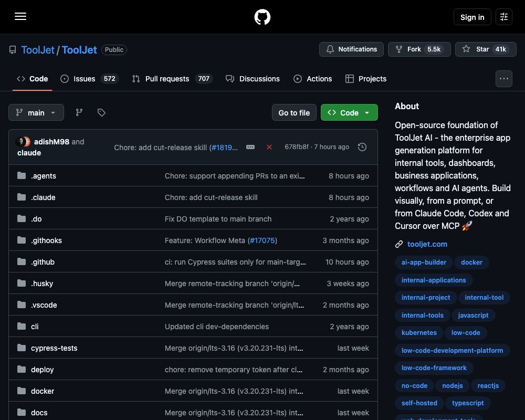Click the Sign in button
The image size is (525, 420).
click(472, 17)
